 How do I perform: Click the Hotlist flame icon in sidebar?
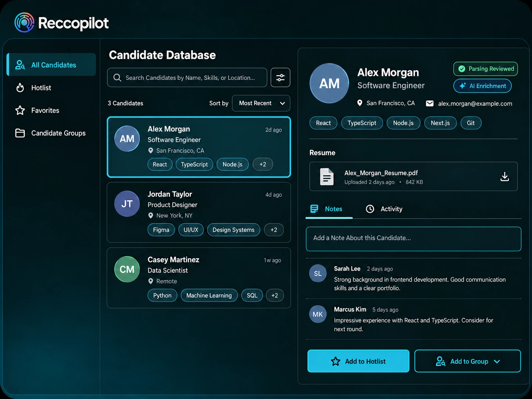point(20,88)
